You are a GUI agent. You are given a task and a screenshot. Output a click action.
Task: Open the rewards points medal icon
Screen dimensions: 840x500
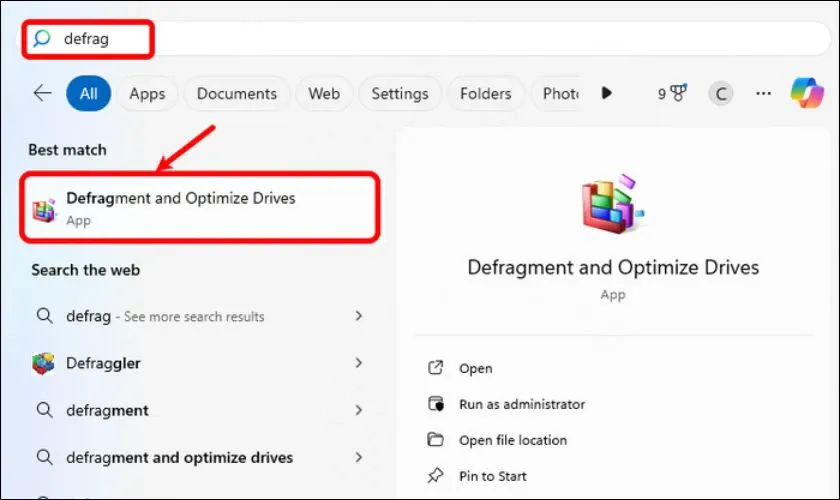[x=677, y=93]
